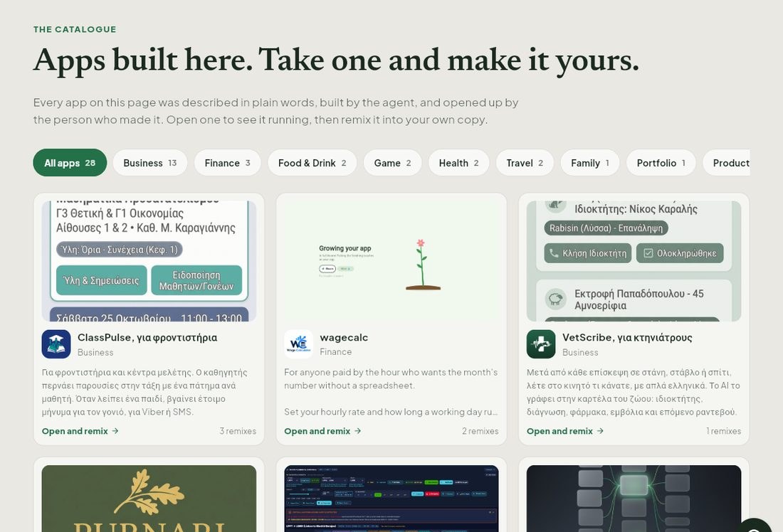Screen dimensions: 783x532
Task: Click the ClassPulse app logo icon
Action: [x=56, y=344]
